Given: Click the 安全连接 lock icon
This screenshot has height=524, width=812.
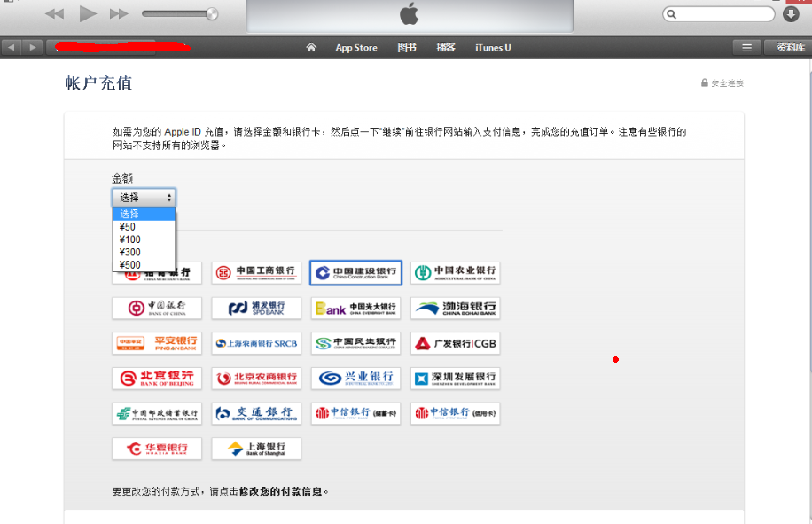Looking at the screenshot, I should pos(704,82).
